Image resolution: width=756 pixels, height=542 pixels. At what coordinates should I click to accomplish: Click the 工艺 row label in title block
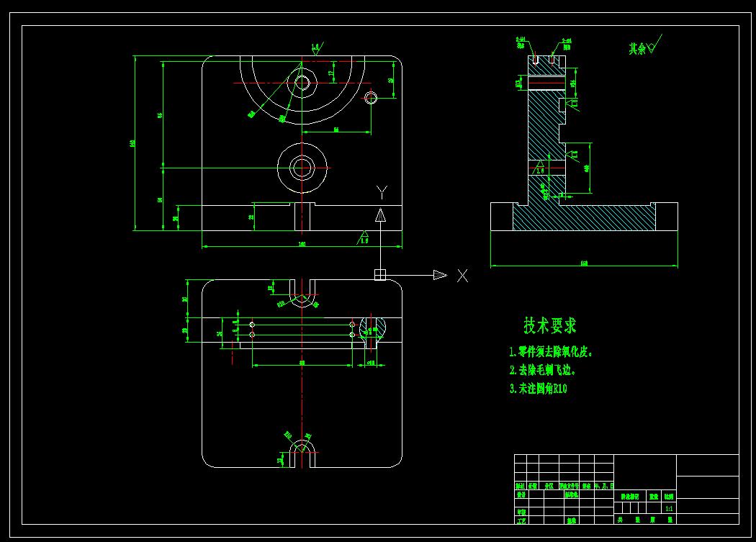521,521
